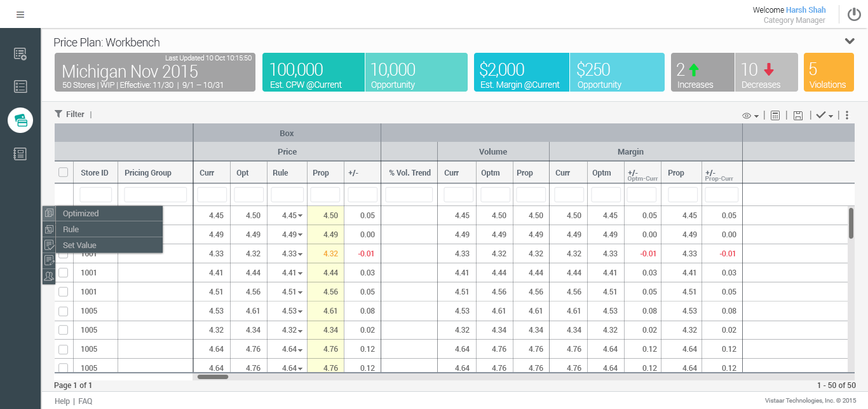Select Set Value in the popup menu

tap(79, 246)
